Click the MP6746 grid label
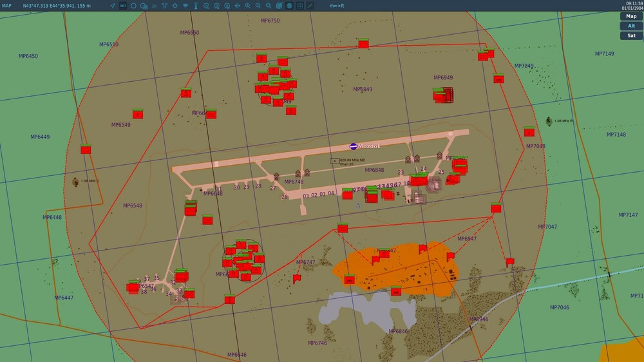 (x=317, y=343)
